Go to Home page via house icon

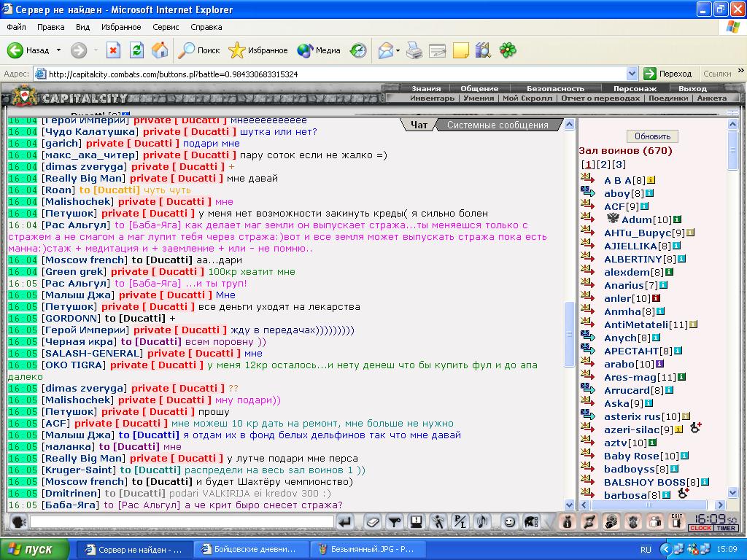[160, 50]
